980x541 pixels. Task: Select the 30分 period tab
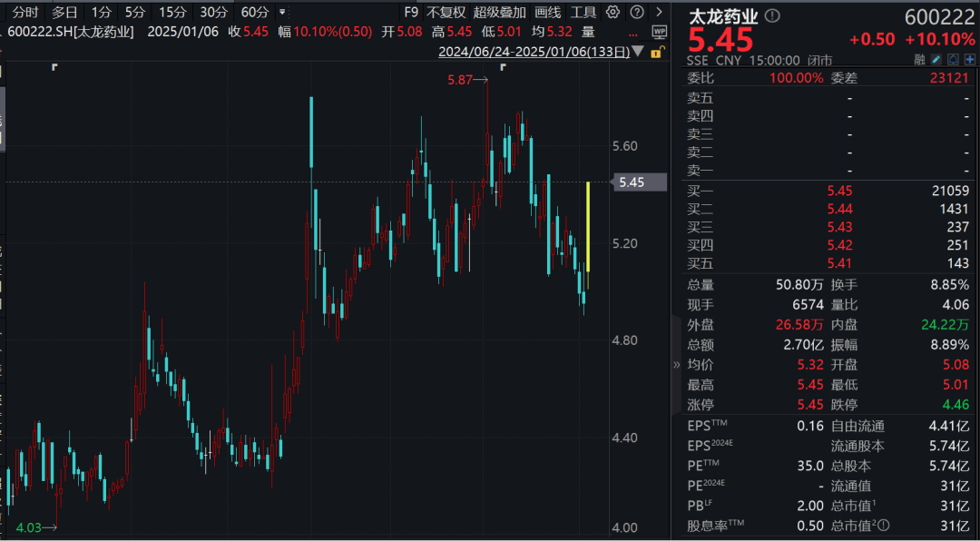pos(214,12)
